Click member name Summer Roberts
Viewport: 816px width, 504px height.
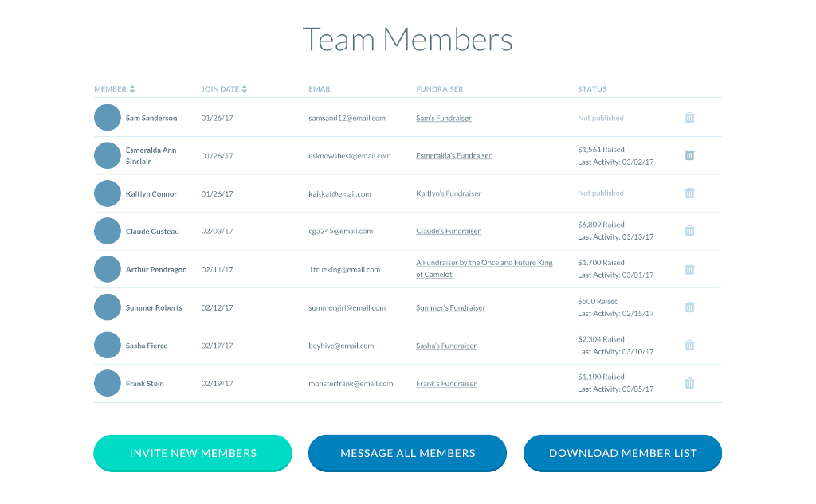(x=154, y=307)
